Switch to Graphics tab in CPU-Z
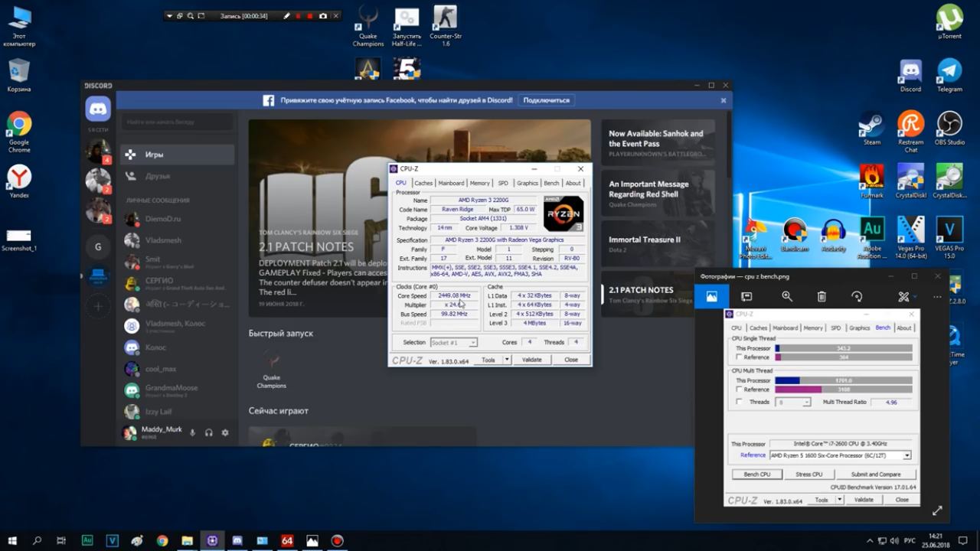The image size is (980, 551). [x=527, y=183]
